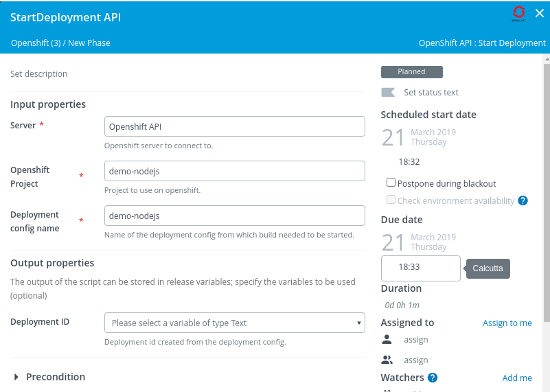Click the Openshift Project input field

click(x=234, y=171)
